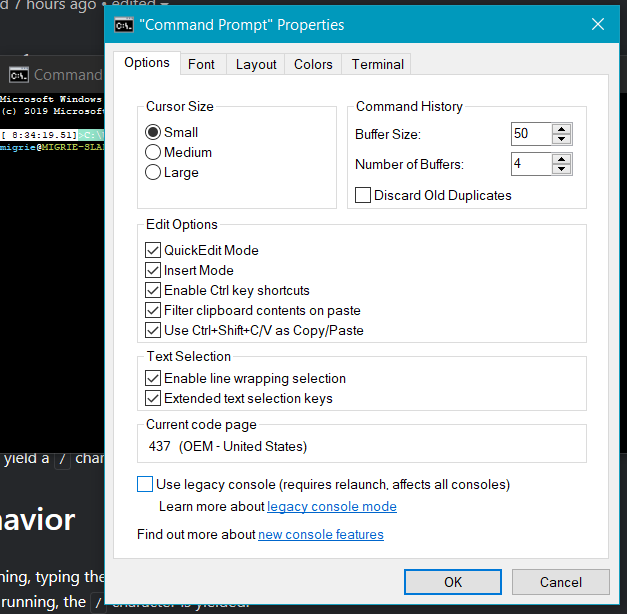Switch to the Options tab

tap(147, 63)
